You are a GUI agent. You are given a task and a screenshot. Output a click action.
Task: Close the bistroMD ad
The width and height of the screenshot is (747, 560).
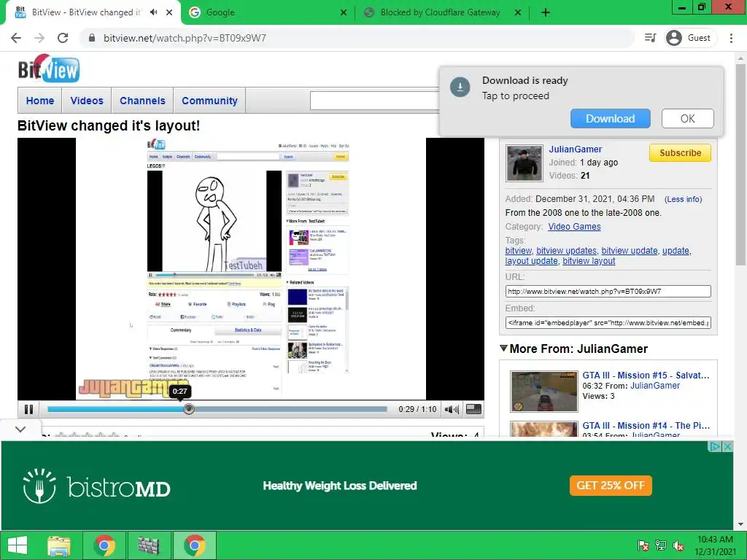728,446
